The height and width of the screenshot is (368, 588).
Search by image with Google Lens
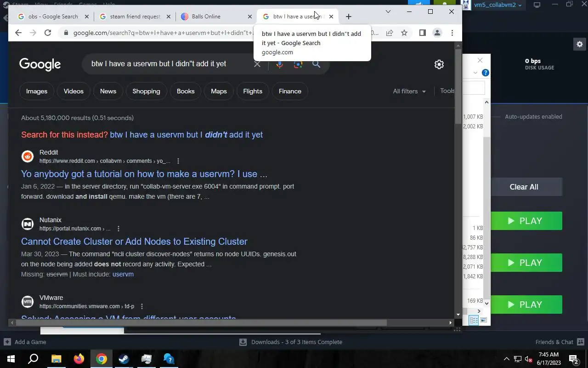click(x=298, y=64)
